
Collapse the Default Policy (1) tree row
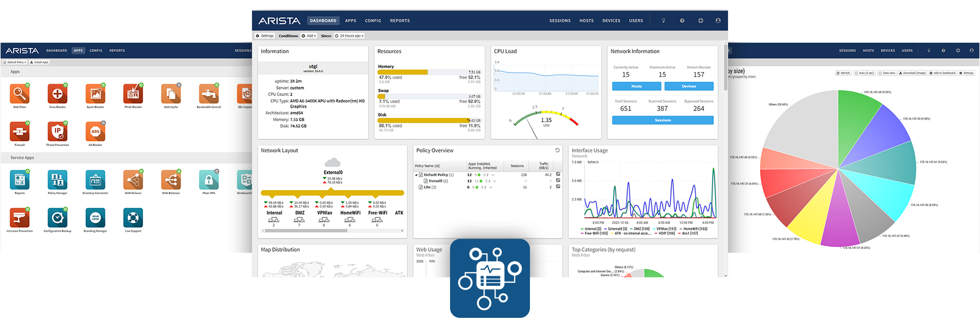pos(416,175)
